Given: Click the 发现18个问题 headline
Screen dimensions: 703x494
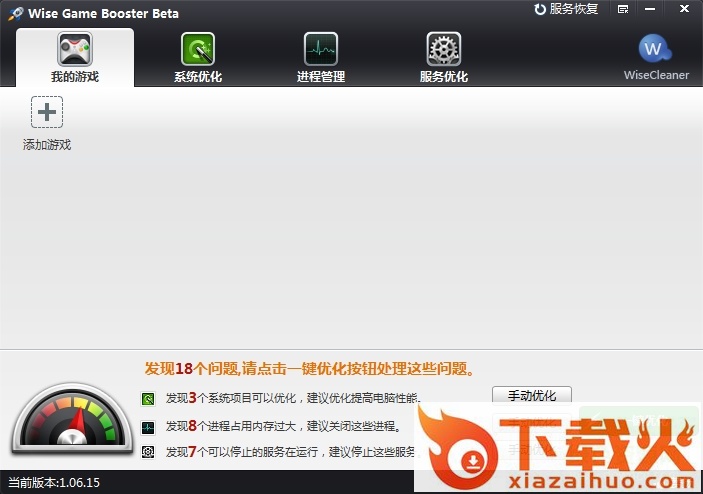Looking at the screenshot, I should tap(309, 368).
